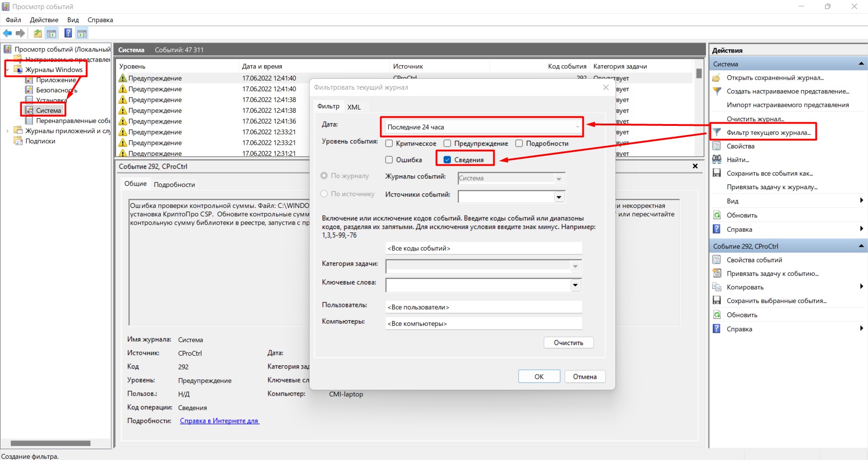Screen dimensions: 868x460
Task: Click the Безопасность log icon in the tree
Action: coord(29,90)
